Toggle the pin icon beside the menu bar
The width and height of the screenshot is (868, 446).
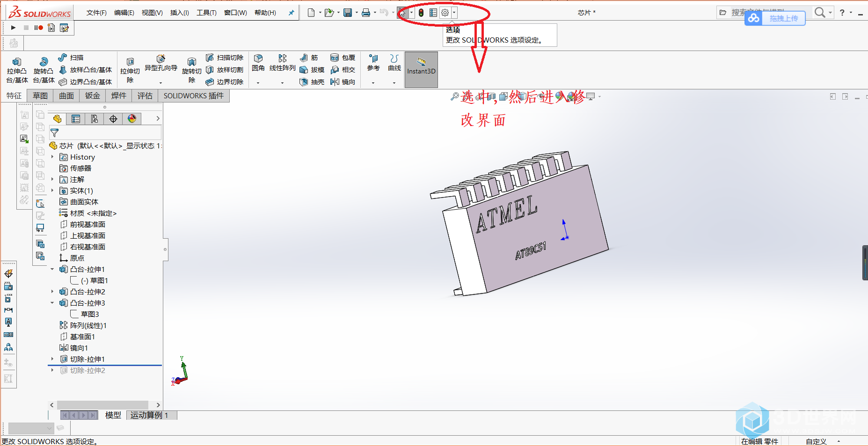[x=291, y=13]
